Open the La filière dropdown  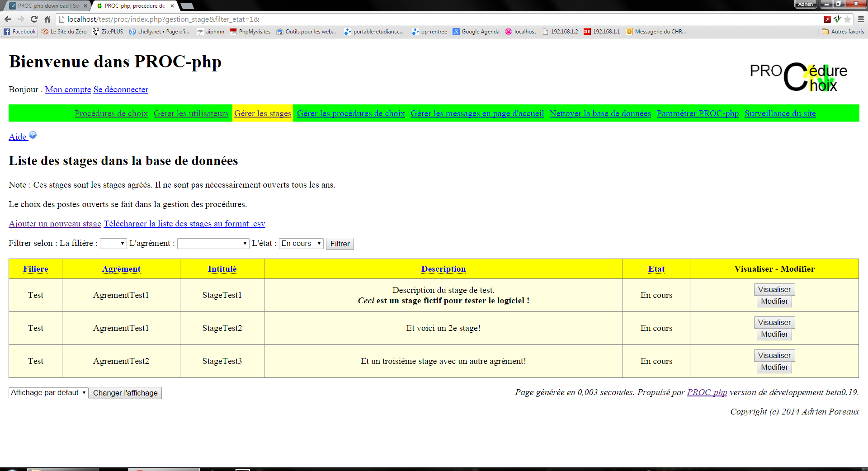113,243
